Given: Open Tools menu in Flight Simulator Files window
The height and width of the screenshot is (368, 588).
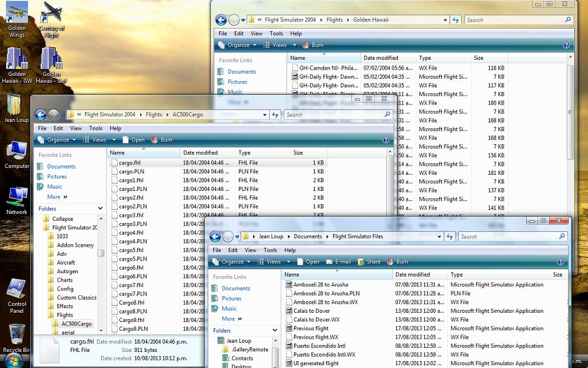Looking at the screenshot, I should tap(270, 250).
